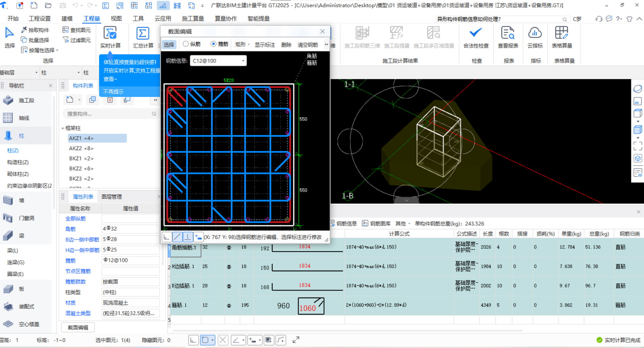
Task: Click the fullscreen extents icon on right toolbar
Action: pos(638,146)
